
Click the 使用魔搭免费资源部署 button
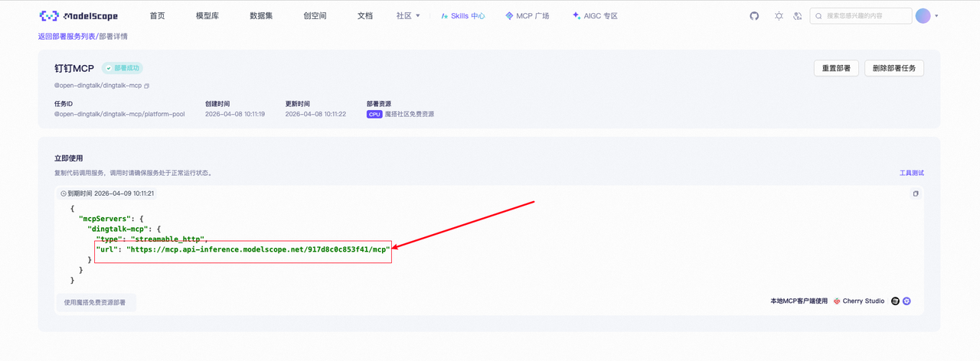(95, 302)
